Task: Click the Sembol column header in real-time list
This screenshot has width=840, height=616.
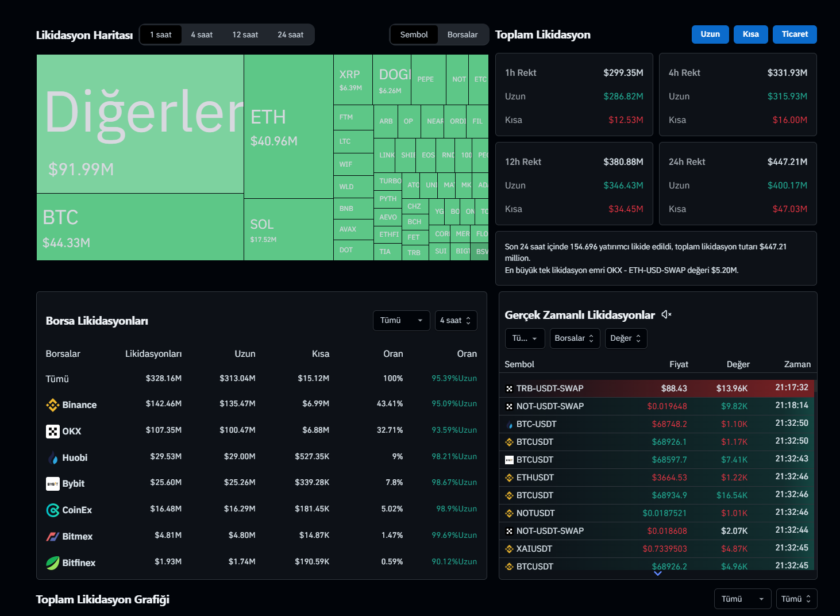Action: 519,364
